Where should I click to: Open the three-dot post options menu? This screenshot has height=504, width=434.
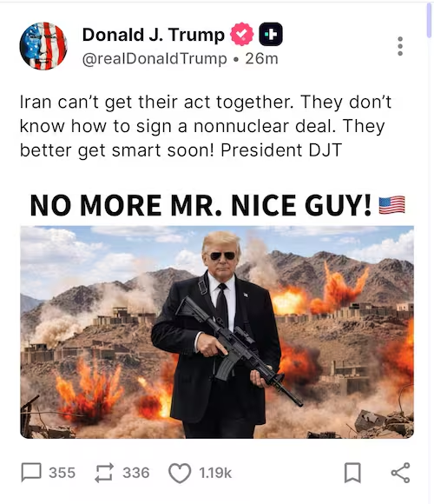point(400,46)
